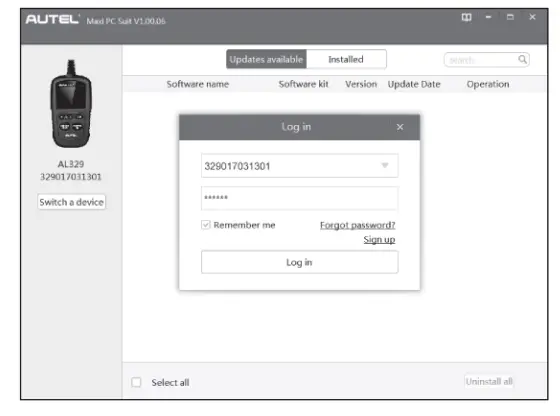This screenshot has height=416, width=560.
Task: Click the serial number under AL329
Action: click(71, 177)
